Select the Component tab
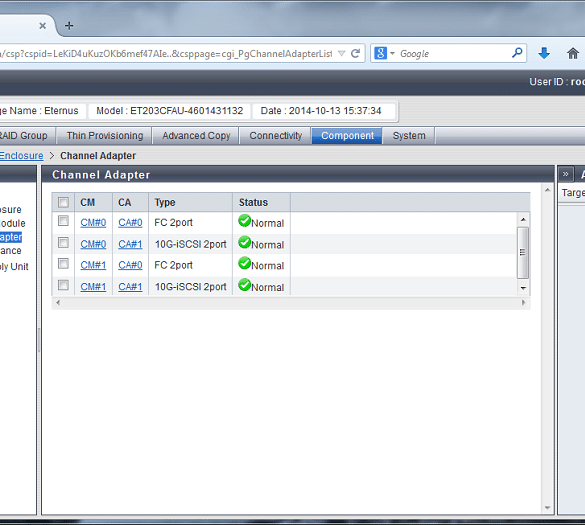Image resolution: width=585 pixels, height=525 pixels. pos(347,135)
